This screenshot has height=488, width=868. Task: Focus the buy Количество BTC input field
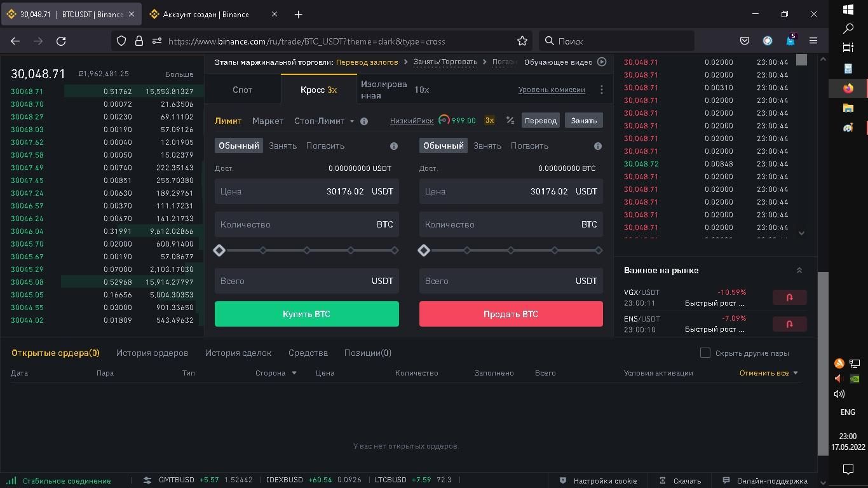pyautogui.click(x=307, y=224)
